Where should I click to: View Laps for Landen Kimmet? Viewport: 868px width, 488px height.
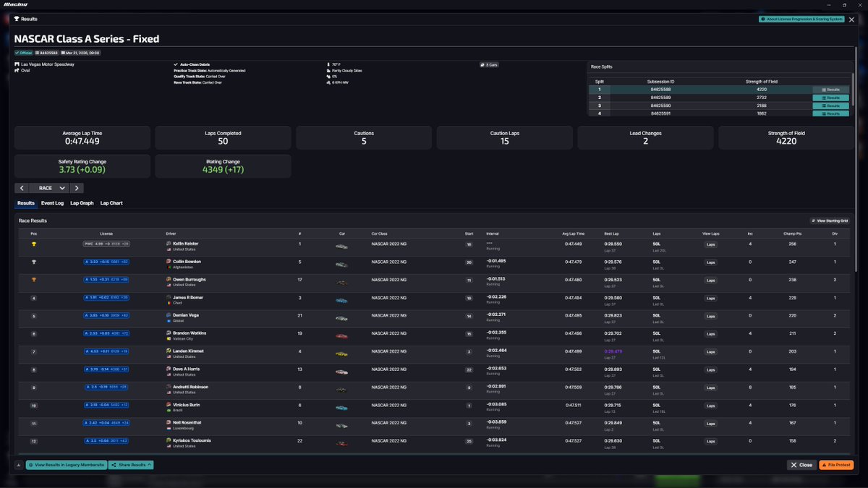(710, 351)
